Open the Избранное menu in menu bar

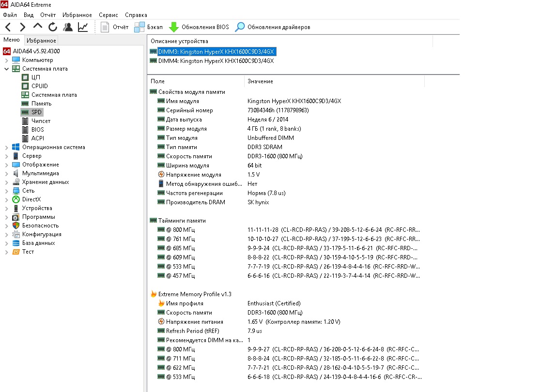tap(77, 15)
